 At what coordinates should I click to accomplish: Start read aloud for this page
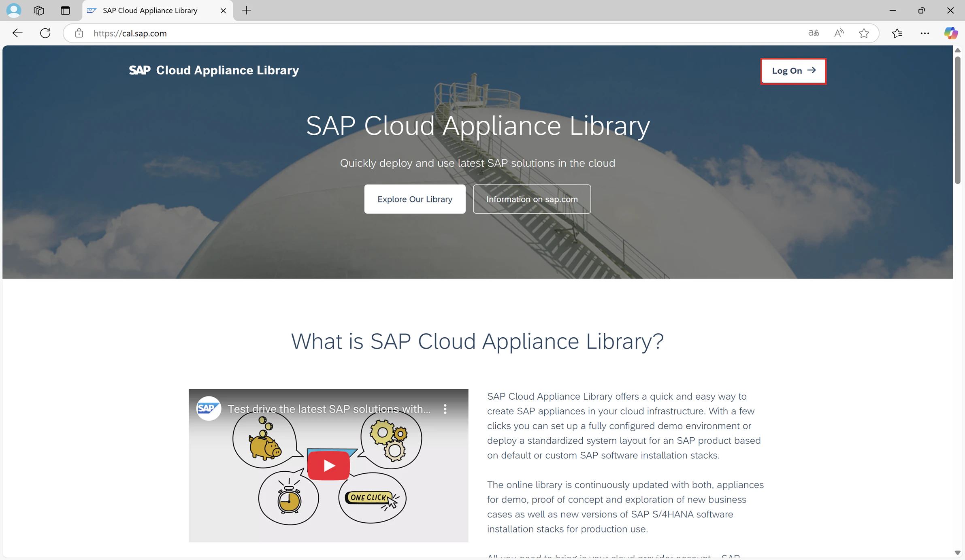click(839, 33)
